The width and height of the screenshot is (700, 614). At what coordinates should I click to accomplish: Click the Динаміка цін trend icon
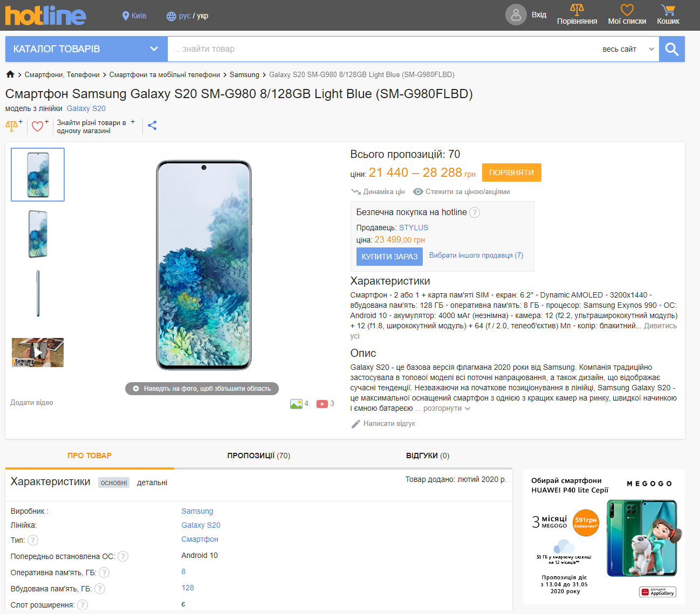point(356,192)
